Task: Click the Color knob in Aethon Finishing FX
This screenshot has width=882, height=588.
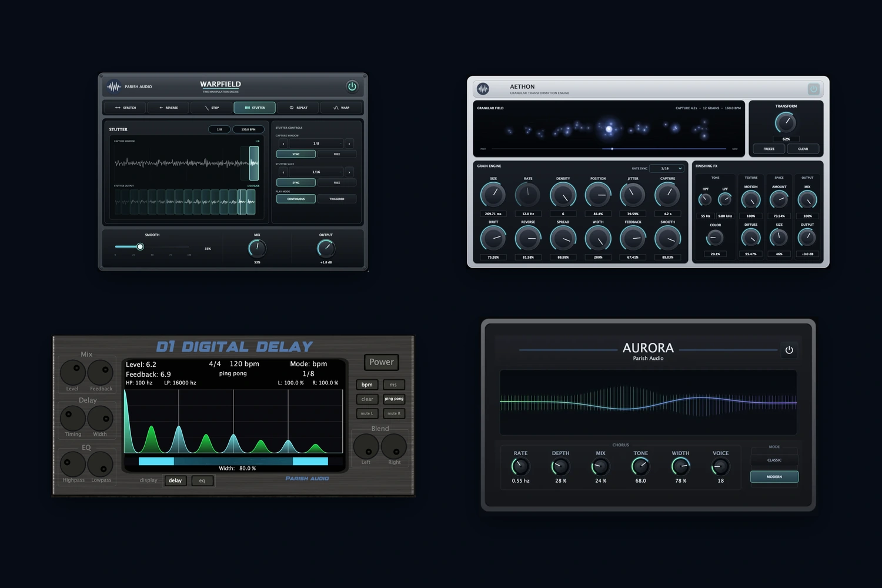Action: point(715,238)
